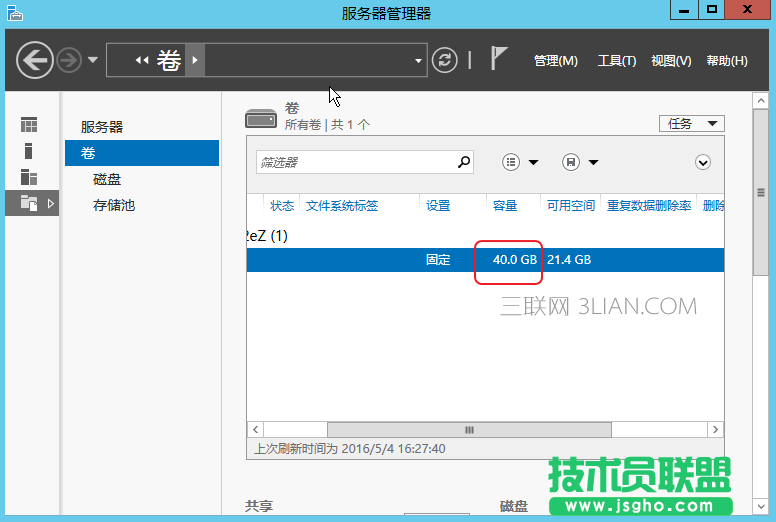Open Dashboard from the left sidebar icon
Screen dimensions: 776x522
tap(29, 125)
